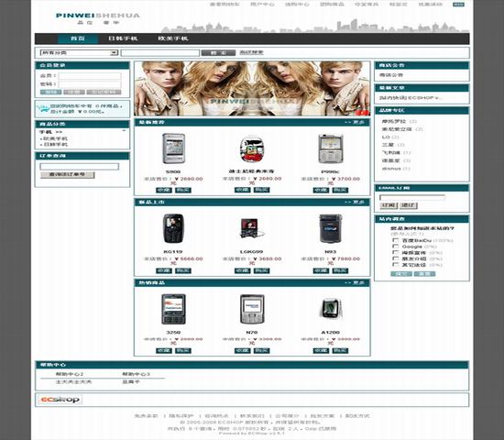Screen dimensions: 504x440
Task: Switch to the 日韩手机 navigation tab
Action: point(123,38)
